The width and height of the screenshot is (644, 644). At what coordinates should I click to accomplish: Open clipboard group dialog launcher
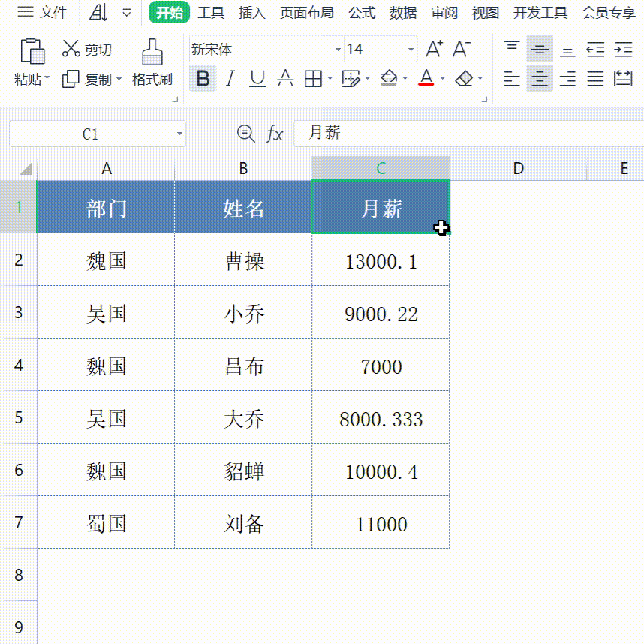pos(175,99)
